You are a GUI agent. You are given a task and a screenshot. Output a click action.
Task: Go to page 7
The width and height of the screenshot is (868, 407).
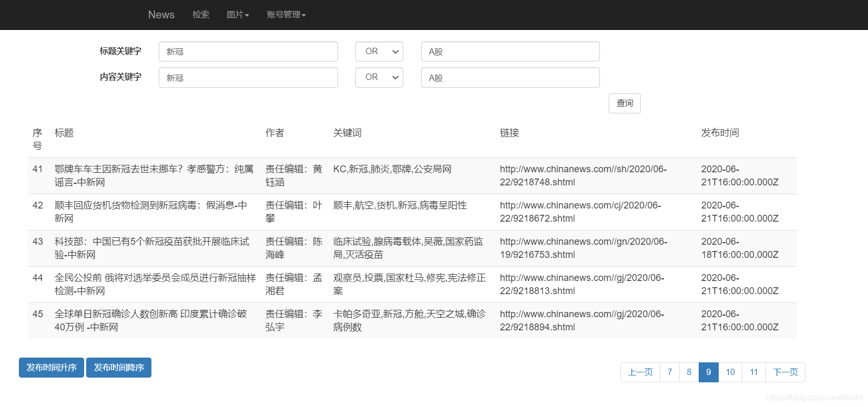coord(670,372)
